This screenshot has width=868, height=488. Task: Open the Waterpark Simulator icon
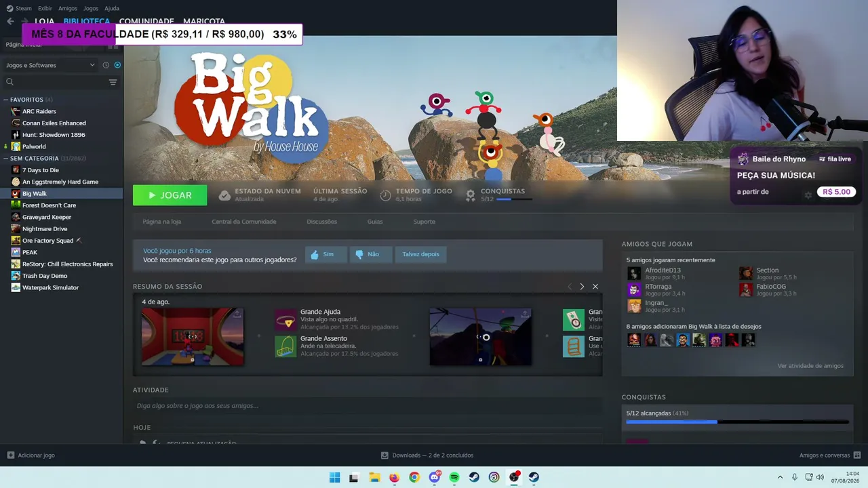click(16, 287)
